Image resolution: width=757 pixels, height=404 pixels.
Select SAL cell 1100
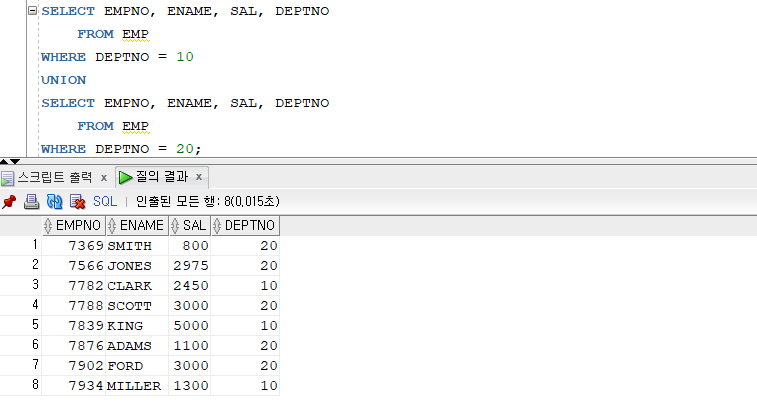(x=189, y=346)
